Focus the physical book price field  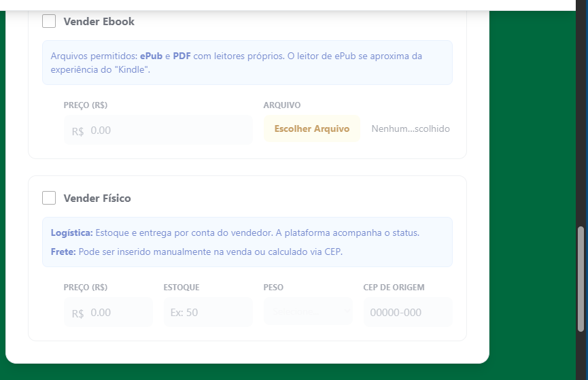tap(108, 313)
